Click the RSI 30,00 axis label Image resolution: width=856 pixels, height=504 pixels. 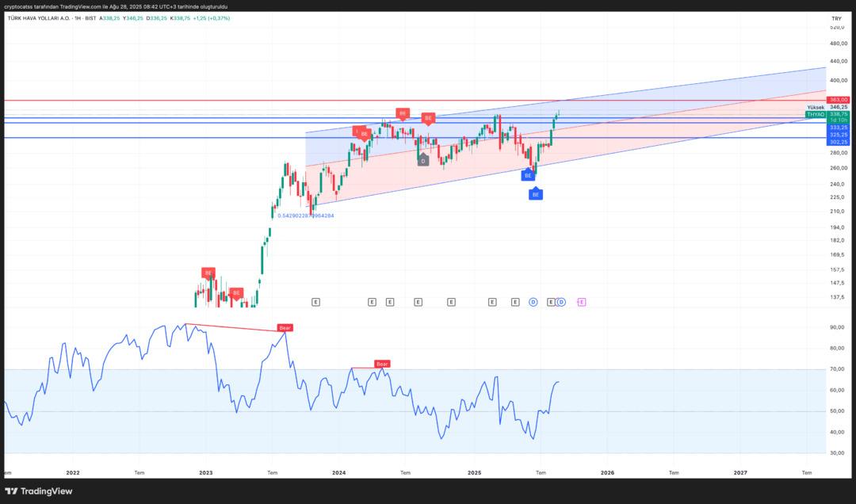(x=837, y=452)
